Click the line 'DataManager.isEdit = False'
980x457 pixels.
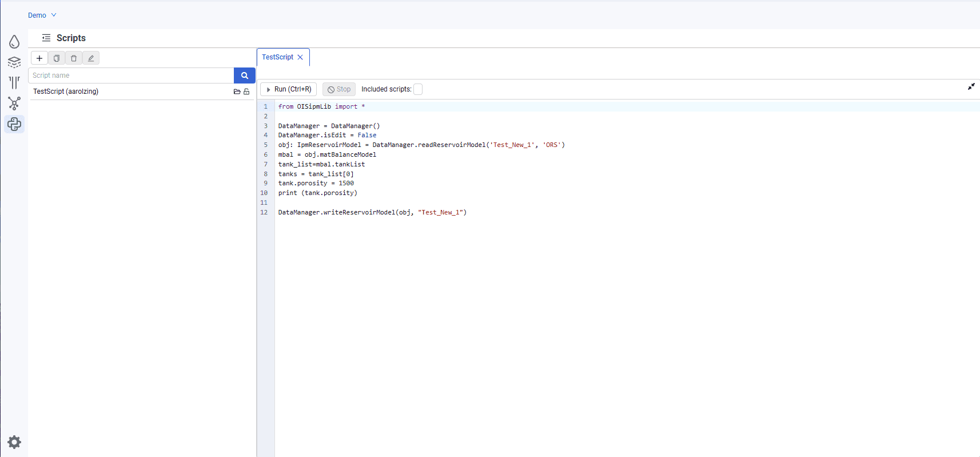pyautogui.click(x=327, y=136)
